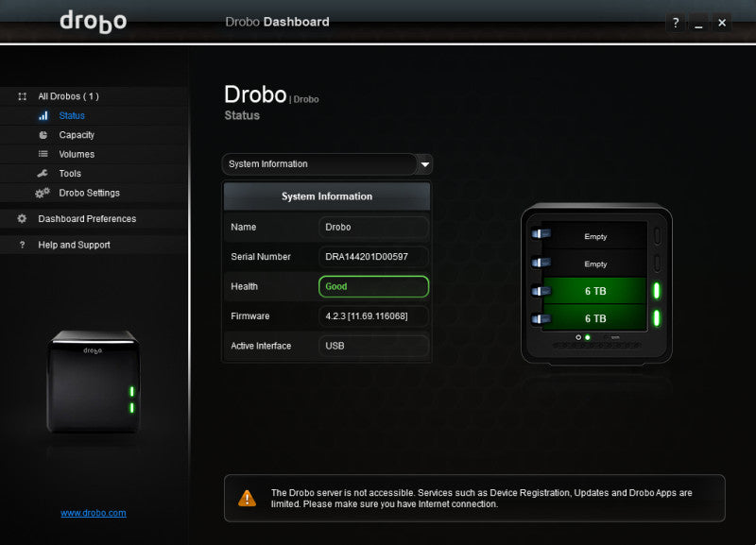Click the Status bar-chart icon
756x545 pixels.
(x=43, y=115)
